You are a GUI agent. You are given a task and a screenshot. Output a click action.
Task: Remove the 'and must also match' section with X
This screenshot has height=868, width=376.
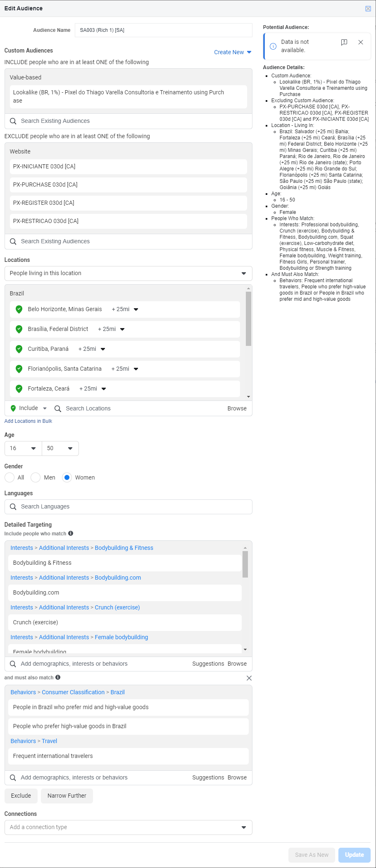pyautogui.click(x=249, y=678)
